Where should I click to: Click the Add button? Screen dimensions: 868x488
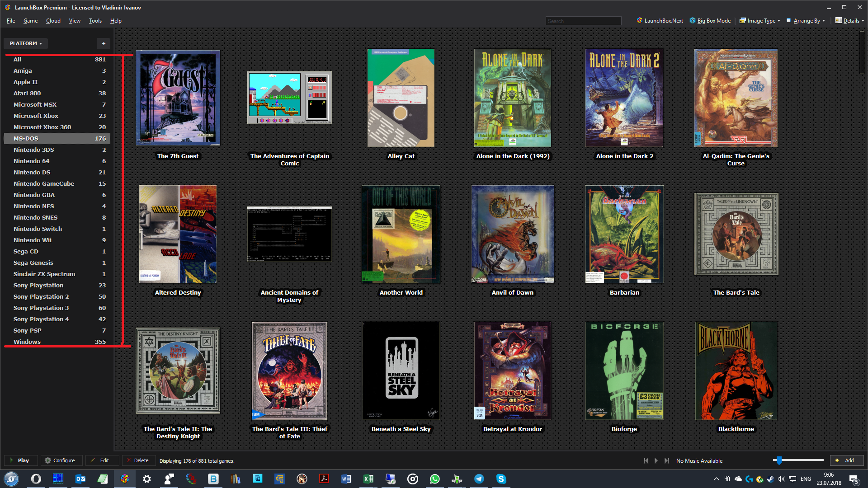pyautogui.click(x=846, y=460)
